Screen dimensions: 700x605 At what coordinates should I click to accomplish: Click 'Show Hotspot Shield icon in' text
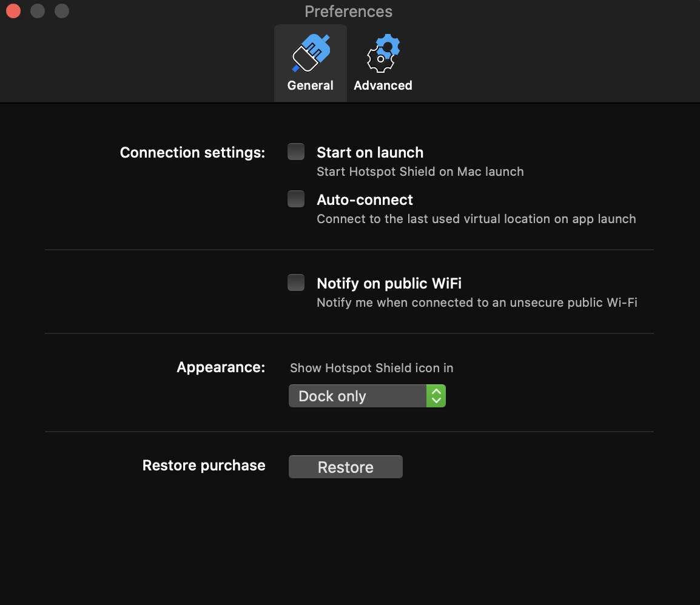tap(371, 368)
